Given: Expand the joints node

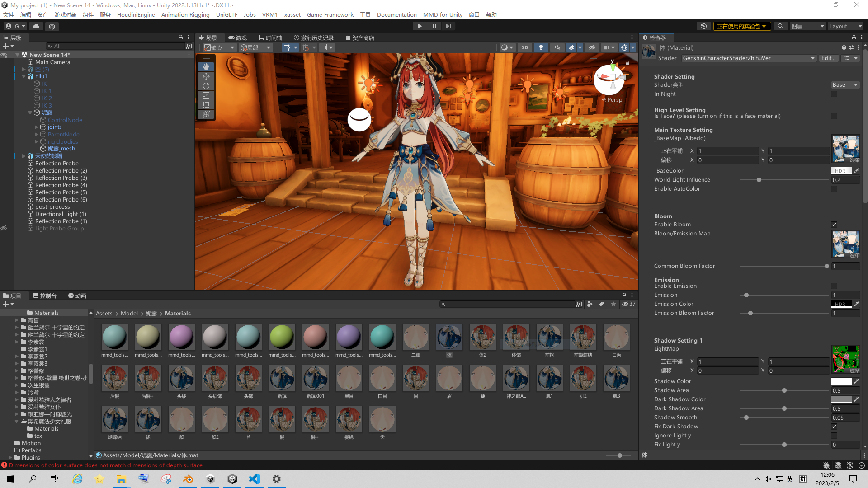Looking at the screenshot, I should (37, 127).
